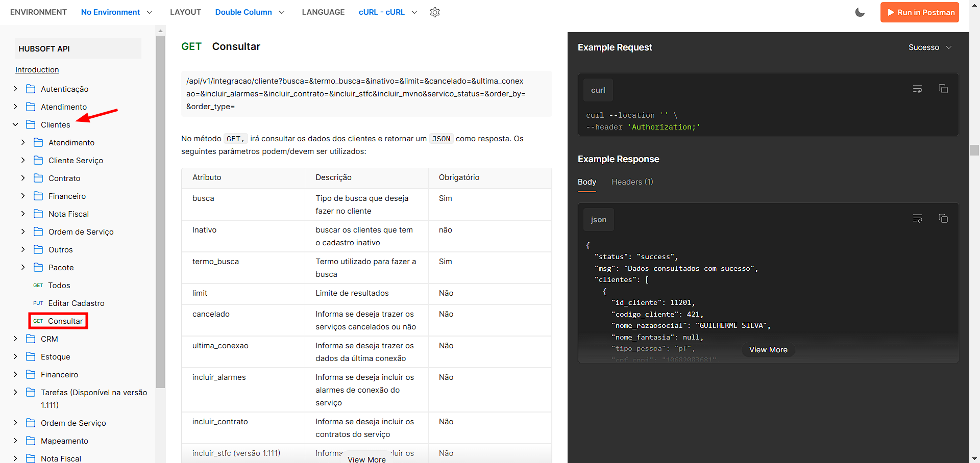Click the Mapeamento folder icon
980x463 pixels.
pos(31,441)
